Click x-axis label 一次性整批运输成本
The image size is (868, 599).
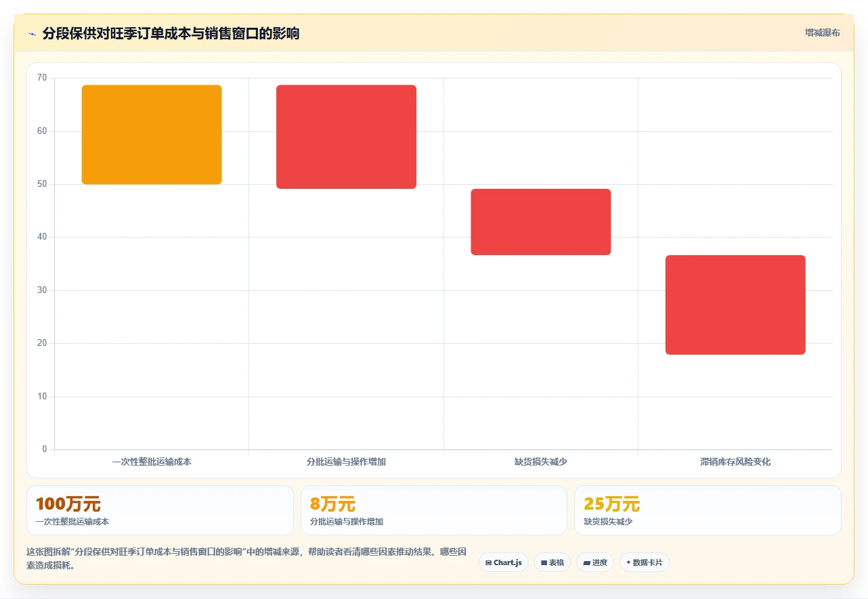[x=152, y=462]
